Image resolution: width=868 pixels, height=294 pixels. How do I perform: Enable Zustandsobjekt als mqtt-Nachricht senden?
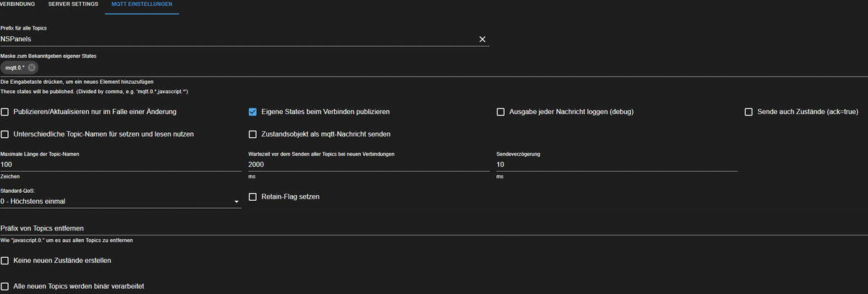click(253, 134)
